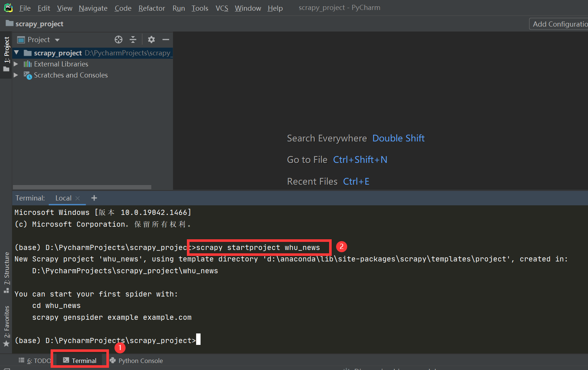Collapse the scrapy_project root folder arrow
Image resolution: width=588 pixels, height=370 pixels.
[x=16, y=53]
